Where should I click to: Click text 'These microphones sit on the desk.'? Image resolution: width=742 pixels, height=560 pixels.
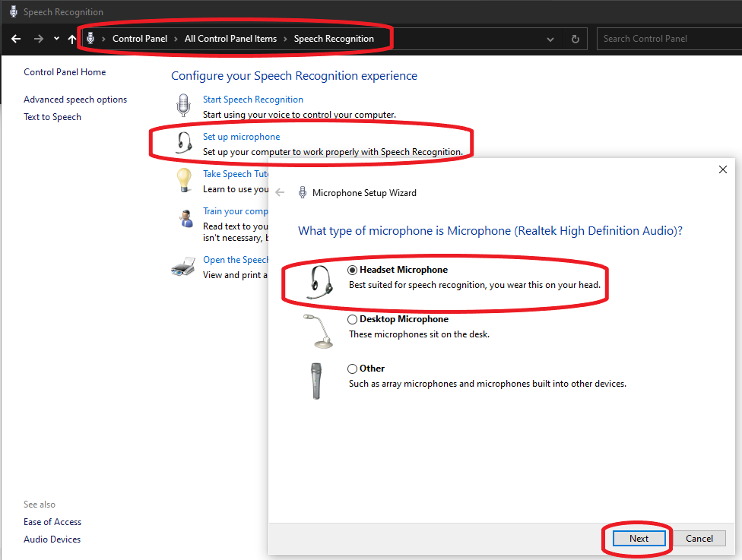419,334
